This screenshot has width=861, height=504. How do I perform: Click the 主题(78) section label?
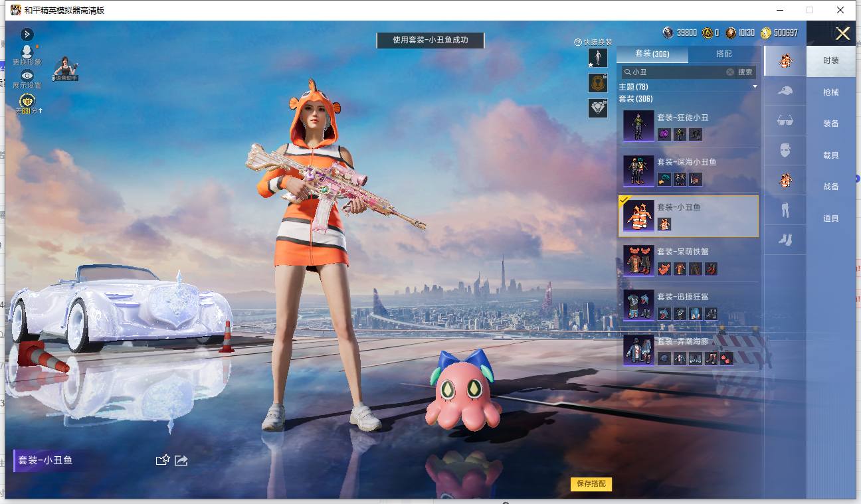(633, 87)
